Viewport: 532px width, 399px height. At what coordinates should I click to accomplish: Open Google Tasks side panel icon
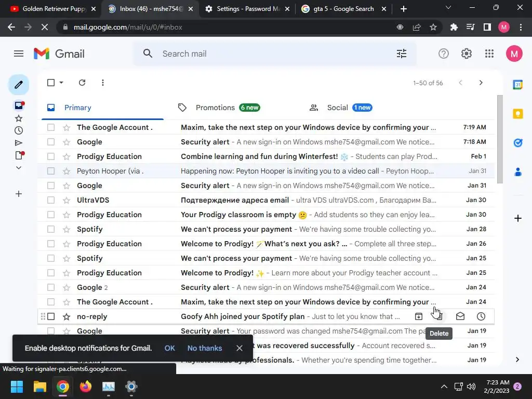[x=518, y=143]
